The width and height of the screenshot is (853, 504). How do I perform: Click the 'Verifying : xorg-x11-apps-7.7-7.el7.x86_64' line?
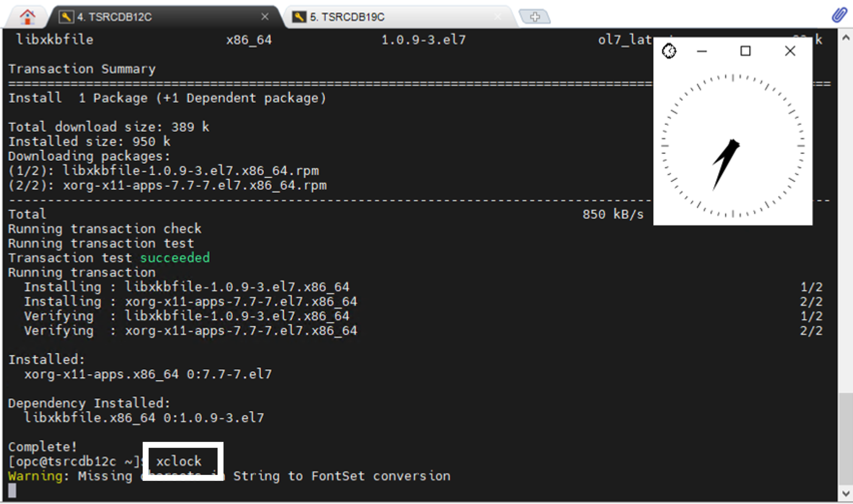tap(190, 330)
